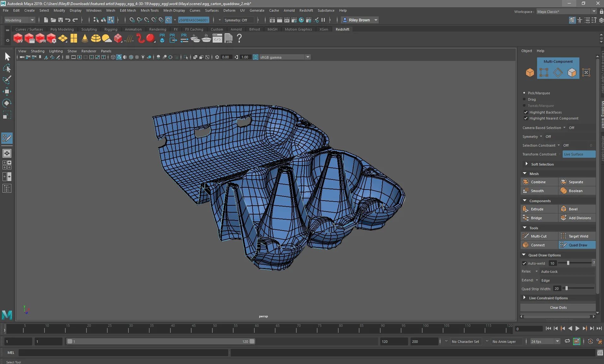Adjust the Quad Strip Width slider

[567, 288]
